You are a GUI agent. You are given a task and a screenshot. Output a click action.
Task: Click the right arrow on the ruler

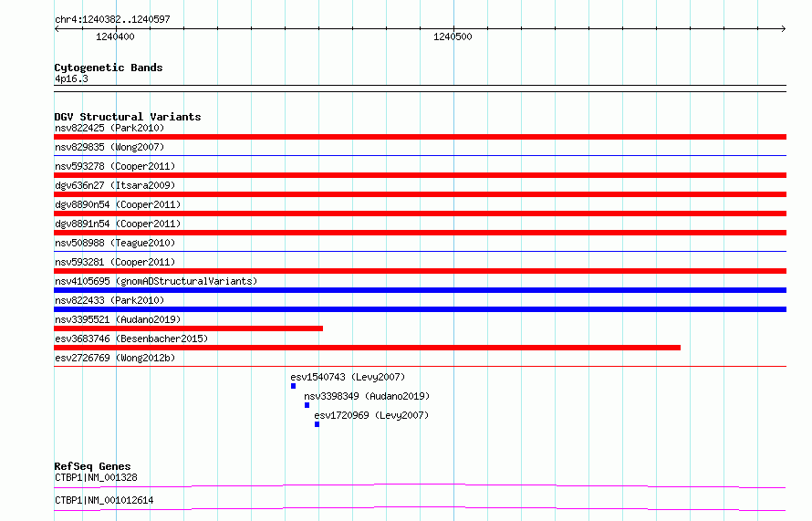click(x=783, y=29)
